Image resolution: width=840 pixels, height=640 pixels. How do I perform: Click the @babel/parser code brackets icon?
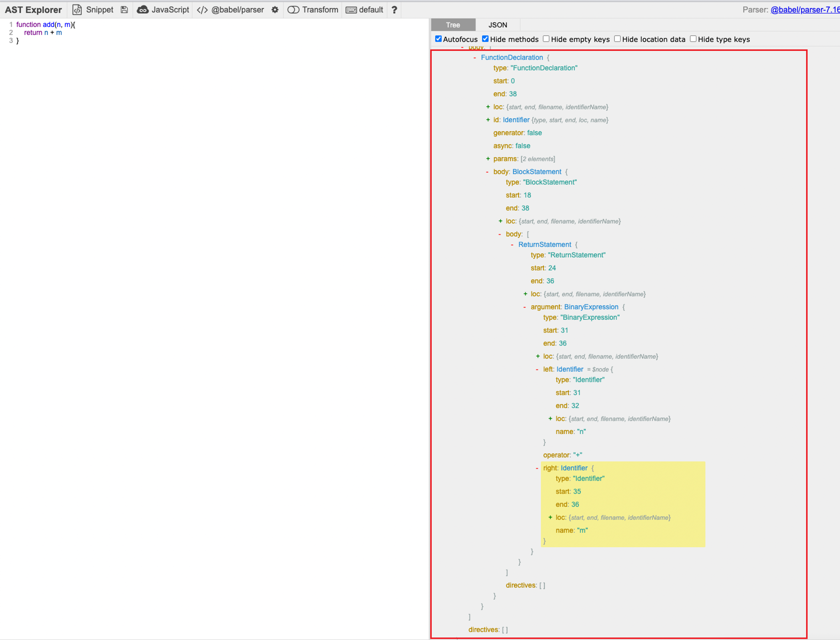pos(202,10)
